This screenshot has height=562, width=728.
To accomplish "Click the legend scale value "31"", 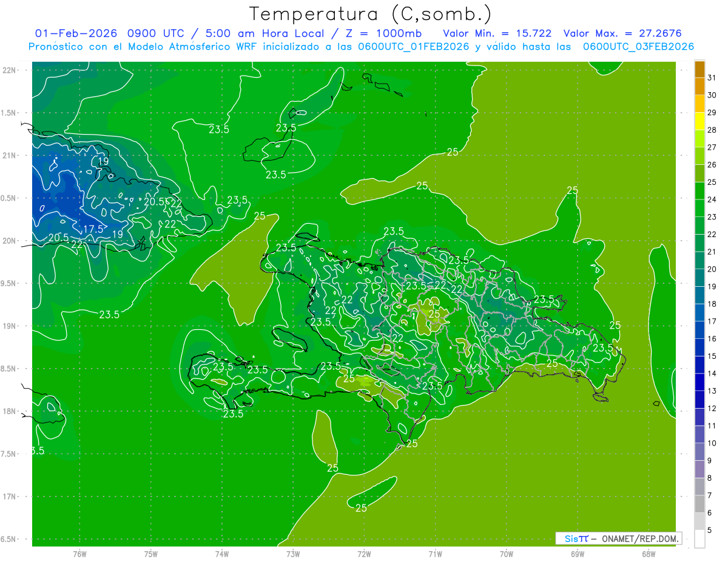I will [x=712, y=78].
